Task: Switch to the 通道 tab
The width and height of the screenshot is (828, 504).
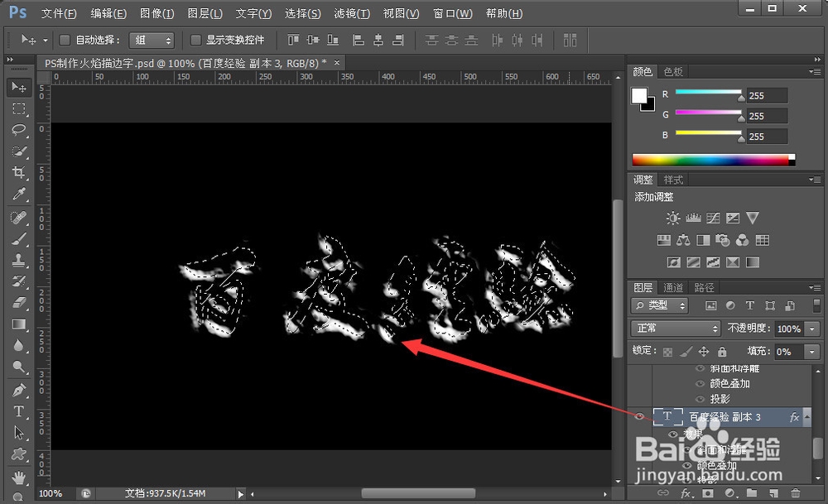Action: pos(673,288)
